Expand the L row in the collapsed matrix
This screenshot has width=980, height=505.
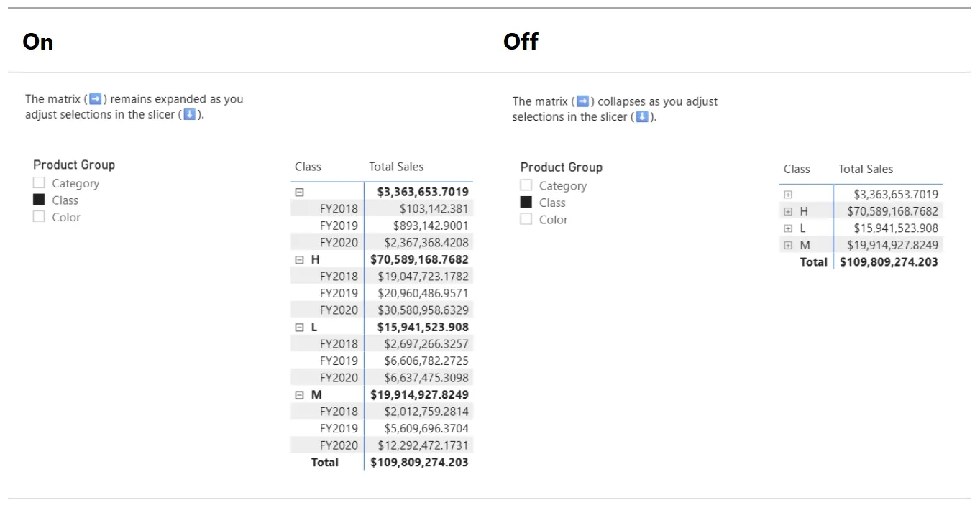(x=788, y=228)
